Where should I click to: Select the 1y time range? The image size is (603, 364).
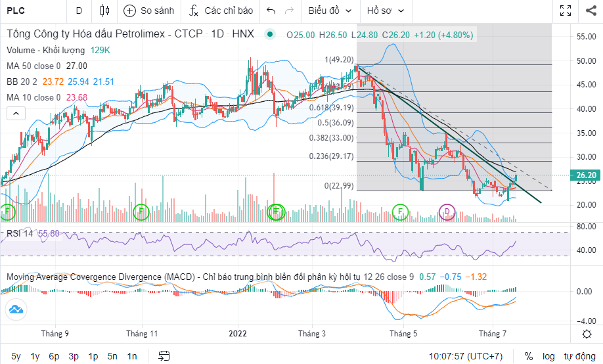[35, 356]
